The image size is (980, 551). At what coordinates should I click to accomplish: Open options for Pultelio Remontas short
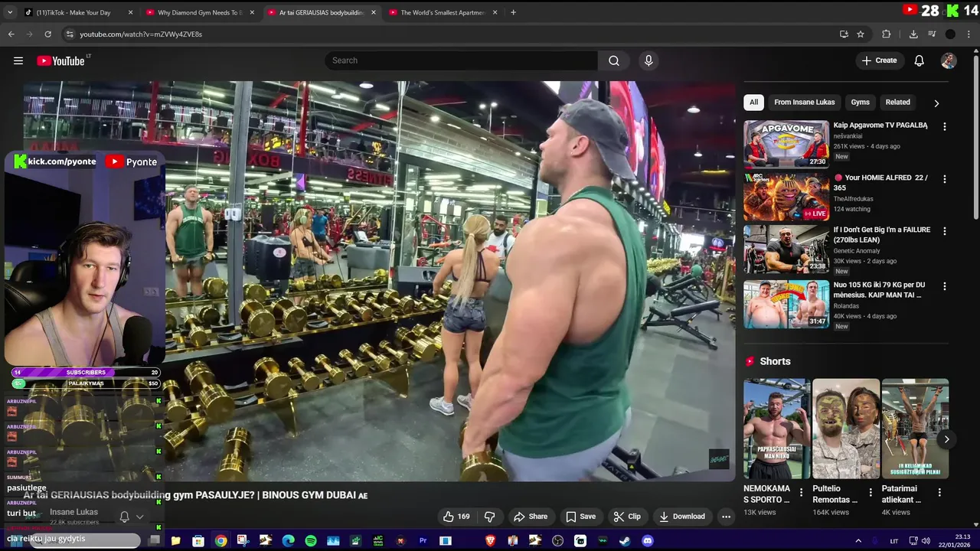871,492
